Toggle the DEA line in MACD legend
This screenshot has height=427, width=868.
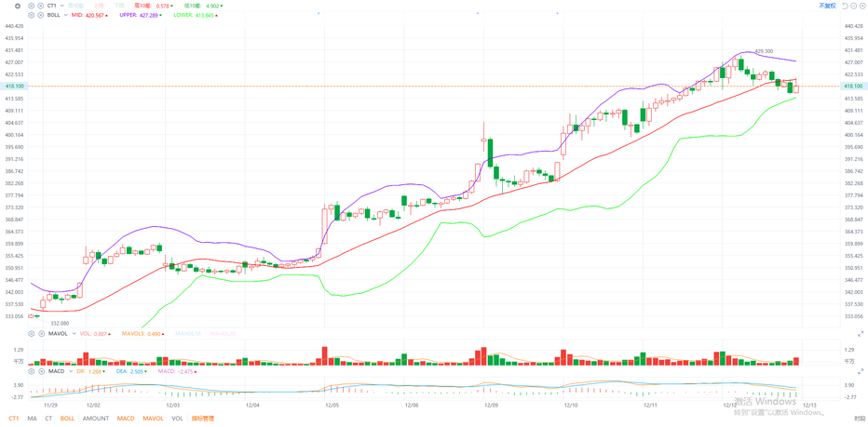pyautogui.click(x=131, y=371)
